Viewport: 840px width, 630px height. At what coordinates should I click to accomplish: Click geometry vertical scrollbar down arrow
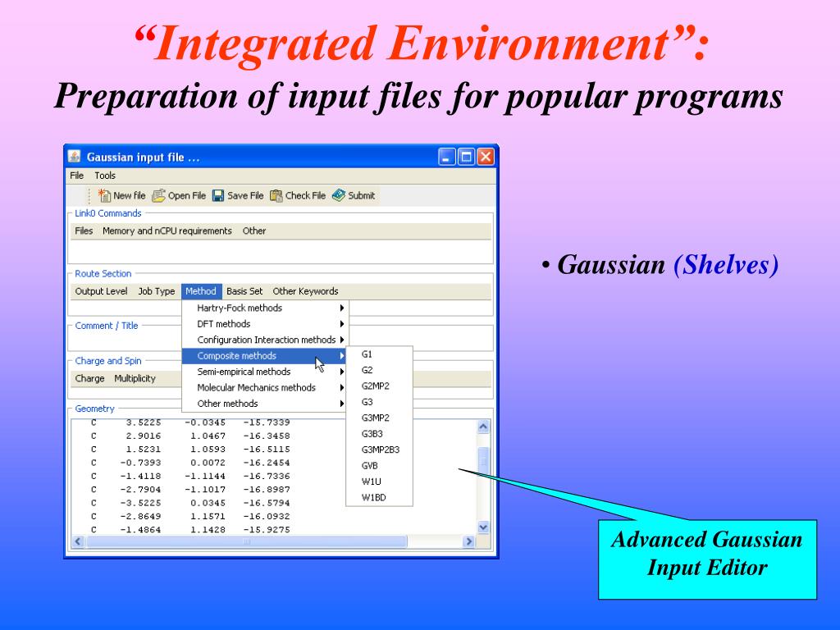click(482, 527)
